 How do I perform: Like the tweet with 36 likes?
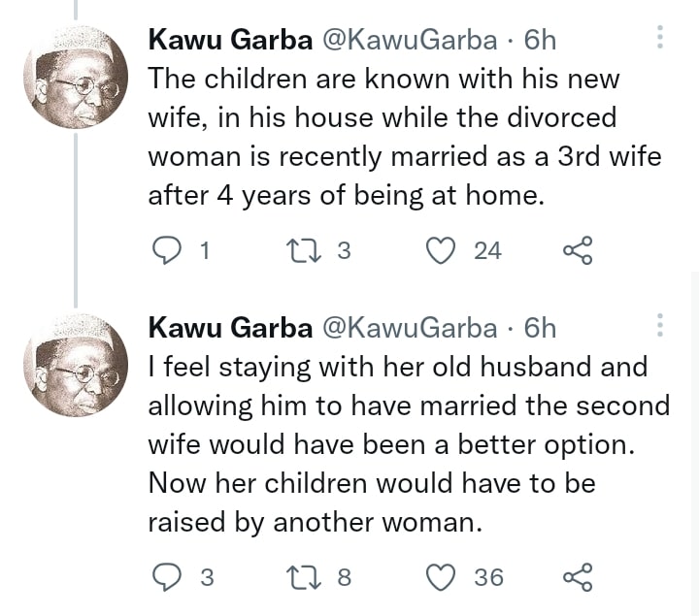(443, 577)
